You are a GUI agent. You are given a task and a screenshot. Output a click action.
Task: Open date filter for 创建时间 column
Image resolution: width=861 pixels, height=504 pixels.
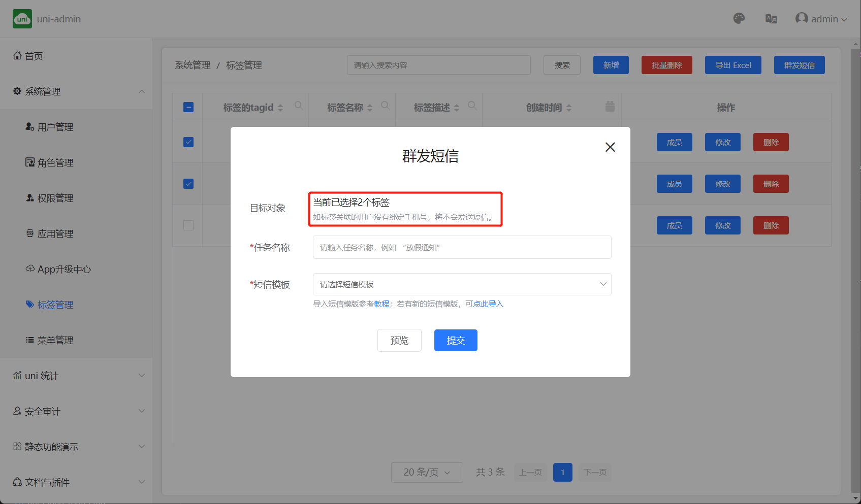pos(610,106)
